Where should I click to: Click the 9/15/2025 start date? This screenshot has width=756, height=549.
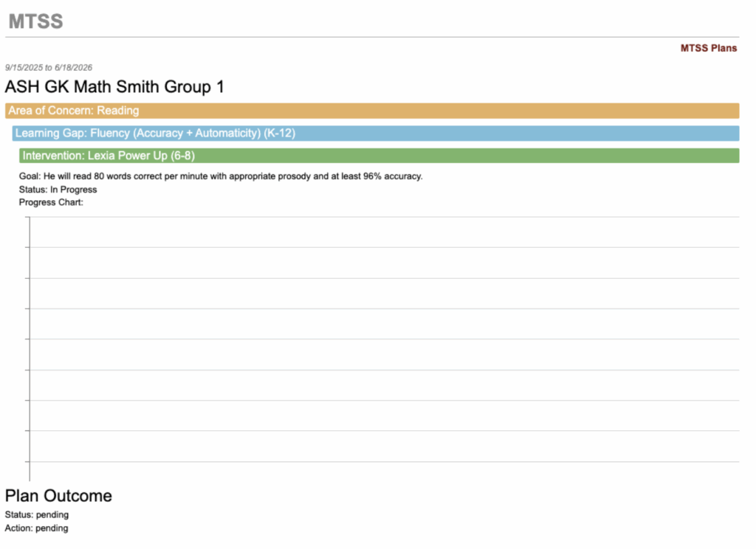[24, 67]
